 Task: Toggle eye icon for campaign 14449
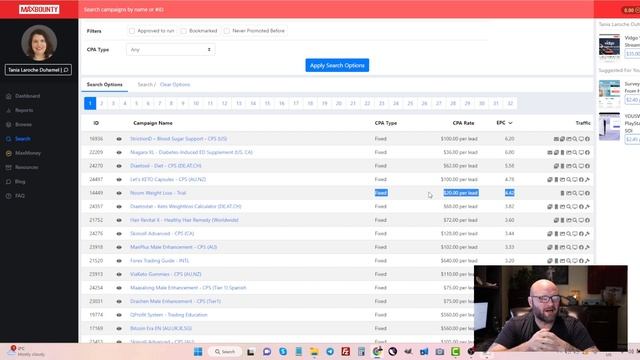click(119, 193)
